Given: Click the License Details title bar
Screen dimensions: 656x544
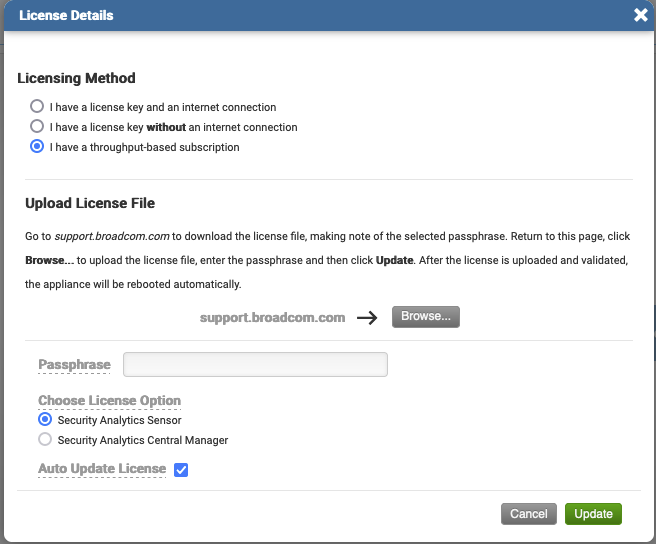Looking at the screenshot, I should click(x=300, y=15).
